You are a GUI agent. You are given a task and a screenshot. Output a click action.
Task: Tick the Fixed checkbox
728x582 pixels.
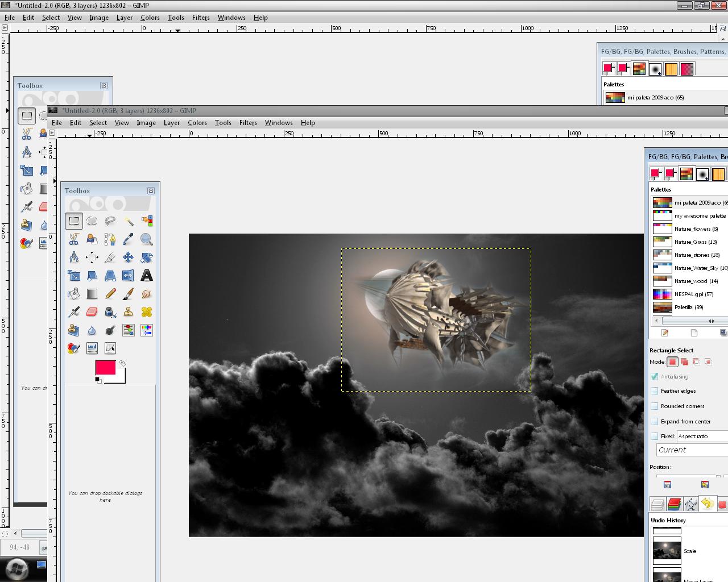coord(655,436)
